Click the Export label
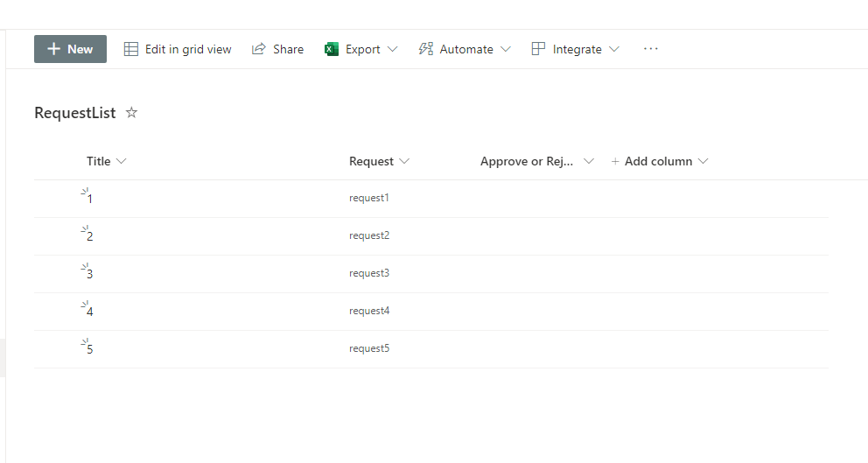868x463 pixels. coord(362,49)
